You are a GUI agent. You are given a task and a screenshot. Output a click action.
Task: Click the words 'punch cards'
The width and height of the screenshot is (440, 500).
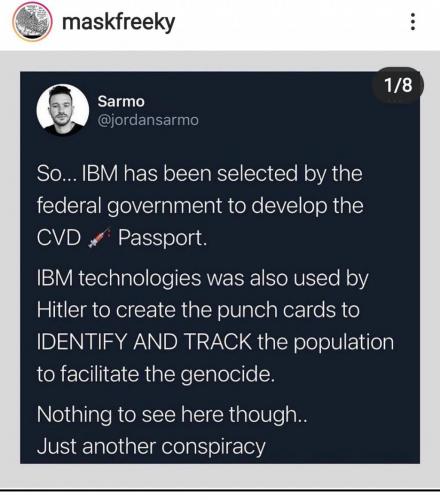(x=273, y=310)
